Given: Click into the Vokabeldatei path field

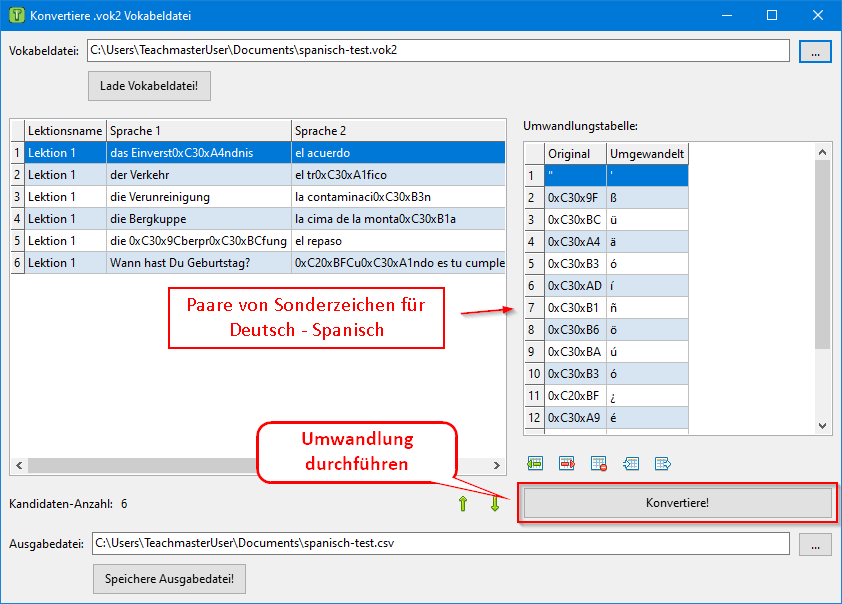Looking at the screenshot, I should click(438, 51).
